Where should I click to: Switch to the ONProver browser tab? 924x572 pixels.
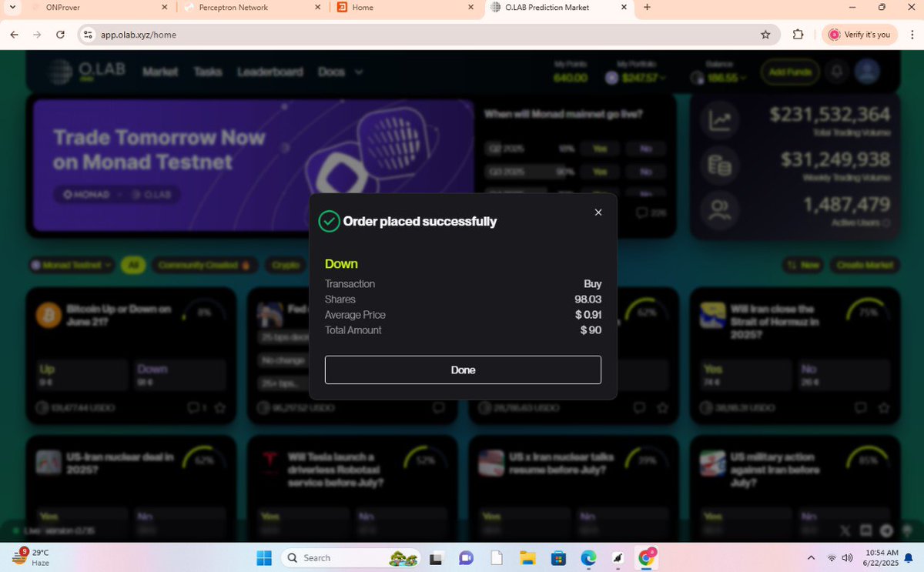pos(96,8)
